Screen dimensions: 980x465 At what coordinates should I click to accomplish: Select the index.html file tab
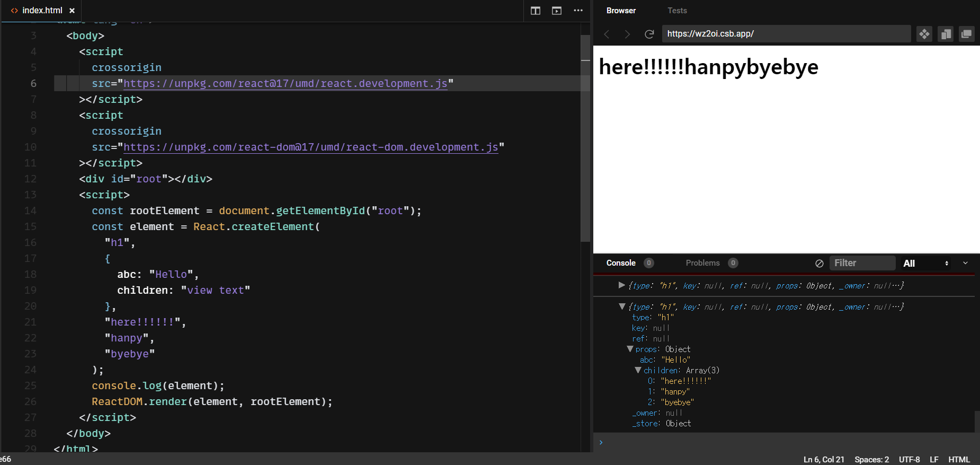[x=42, y=11]
